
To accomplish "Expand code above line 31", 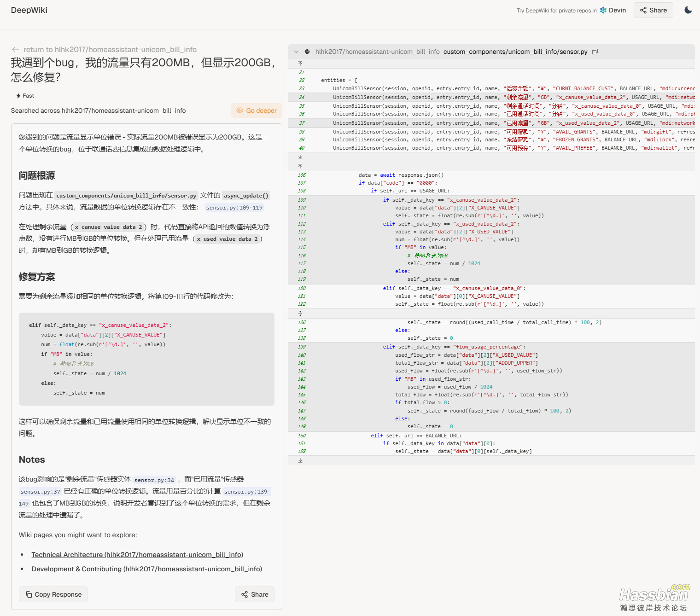I will (300, 64).
